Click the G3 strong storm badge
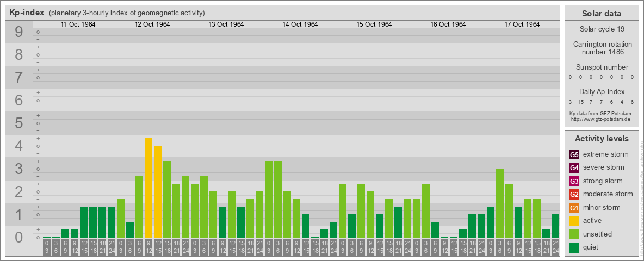644x261 pixels. [574, 181]
